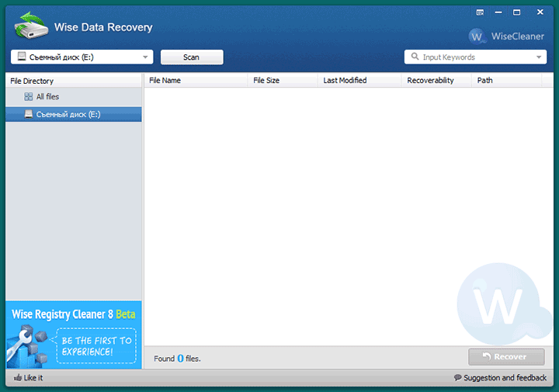Sort by Path column header
The width and height of the screenshot is (559, 392).
506,81
